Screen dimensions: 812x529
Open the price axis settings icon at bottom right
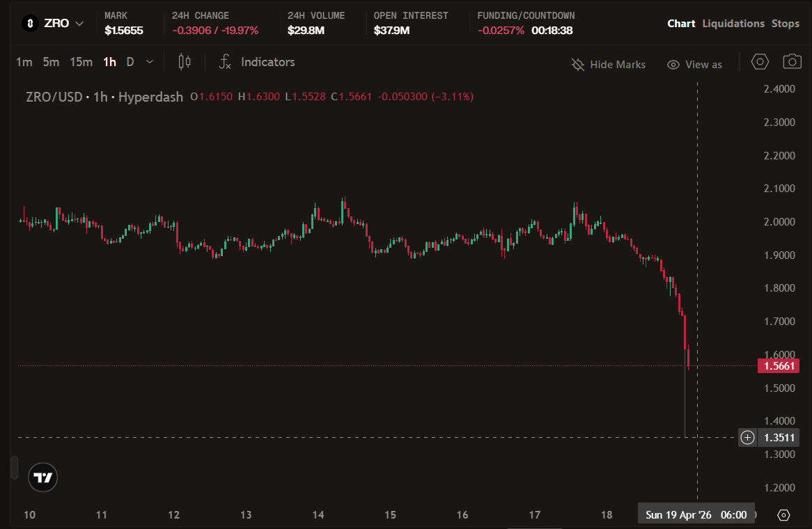click(783, 515)
